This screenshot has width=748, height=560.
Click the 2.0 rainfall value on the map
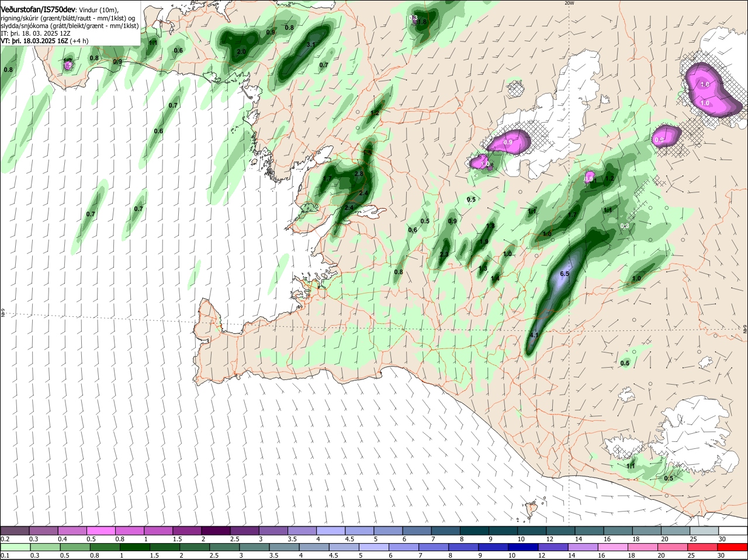pos(241,52)
